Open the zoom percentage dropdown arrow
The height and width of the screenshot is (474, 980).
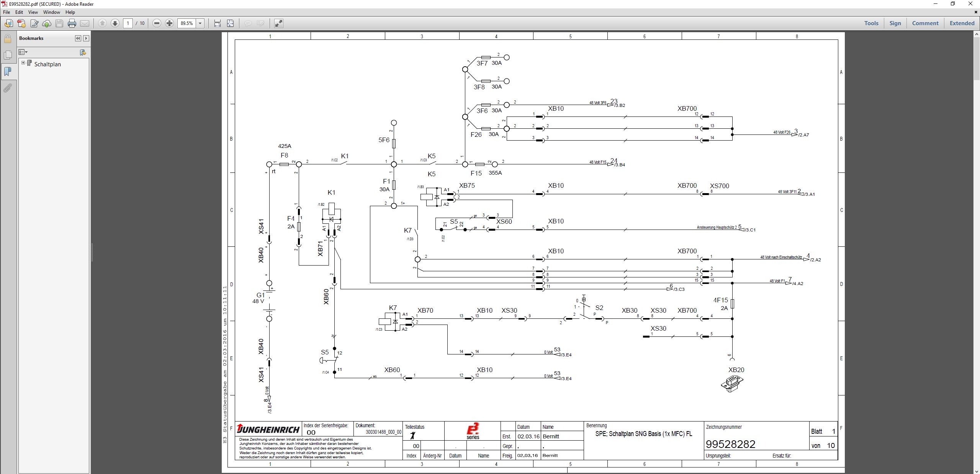[200, 23]
